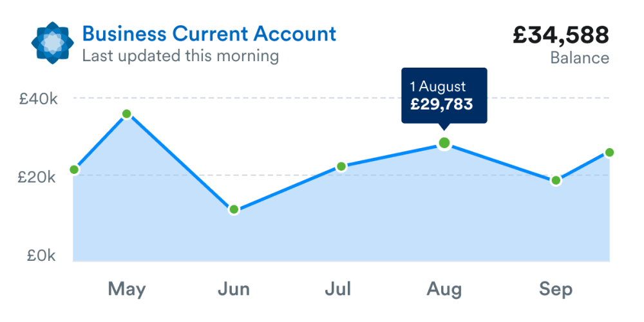Select the Sep month label
The width and height of the screenshot is (644, 322).
556,289
